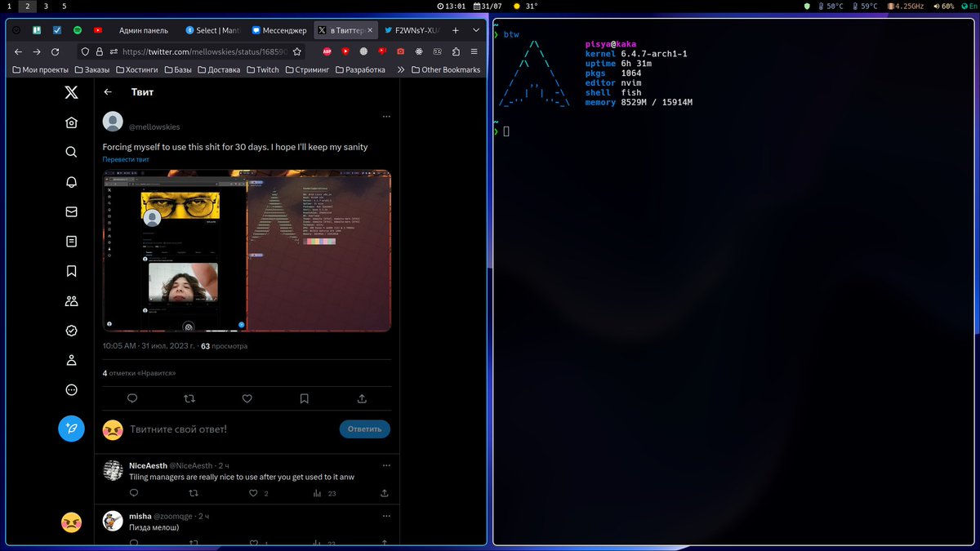Share the main tweet

point(362,398)
